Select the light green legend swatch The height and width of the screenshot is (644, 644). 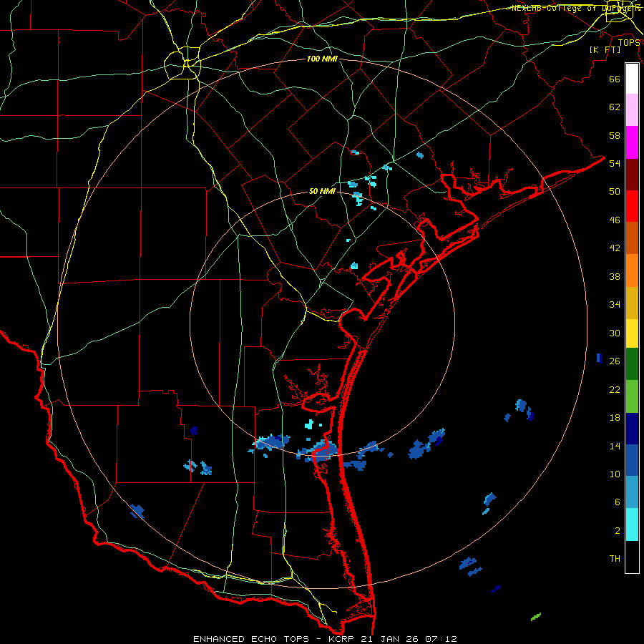pos(632,396)
